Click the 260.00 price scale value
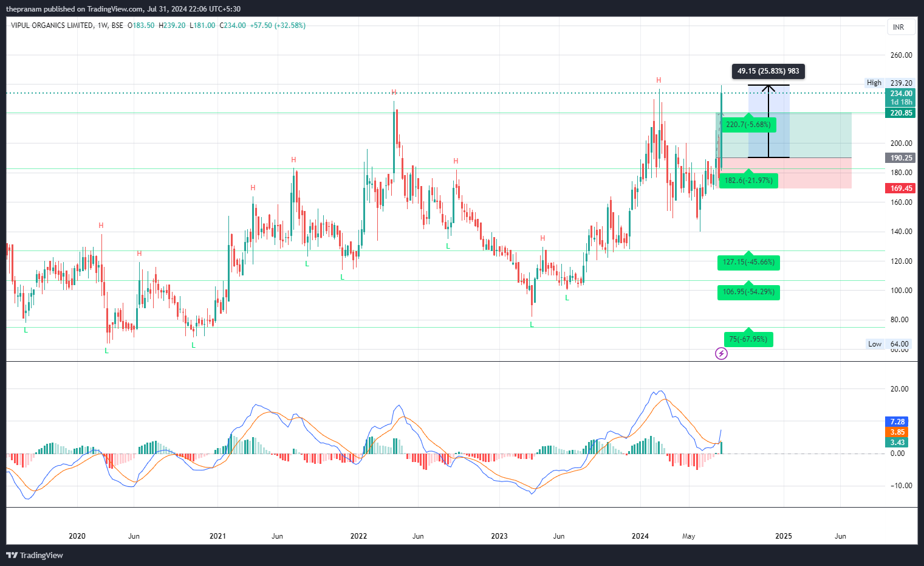The image size is (924, 566). tap(901, 55)
